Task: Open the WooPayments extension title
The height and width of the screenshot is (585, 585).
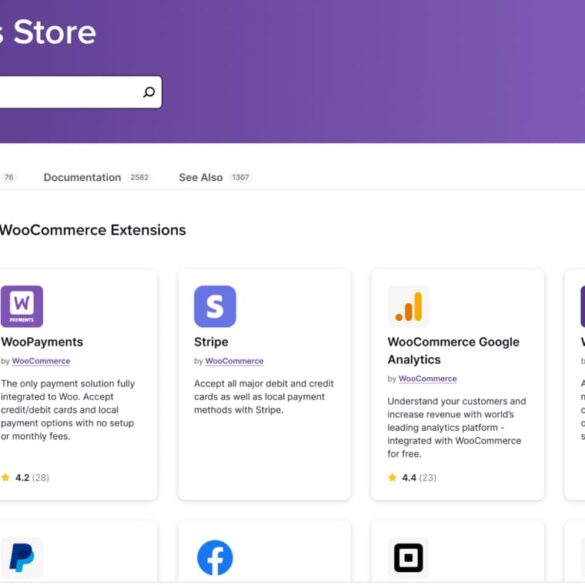Action: point(42,342)
